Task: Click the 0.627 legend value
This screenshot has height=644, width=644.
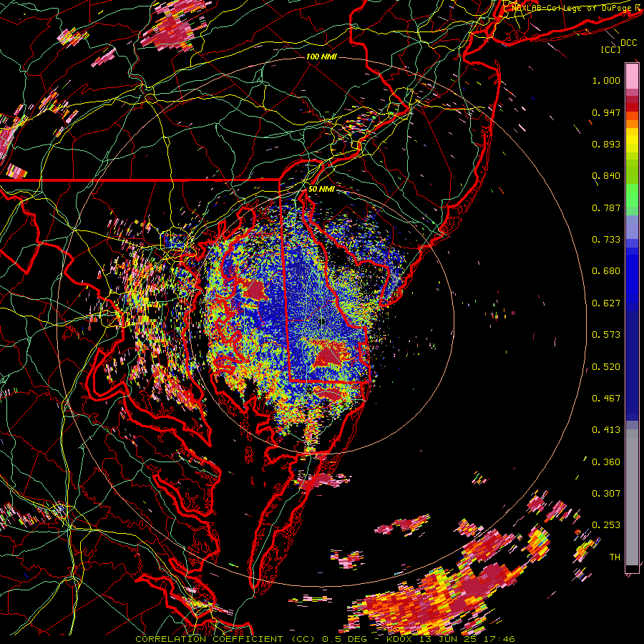Action: tap(606, 303)
